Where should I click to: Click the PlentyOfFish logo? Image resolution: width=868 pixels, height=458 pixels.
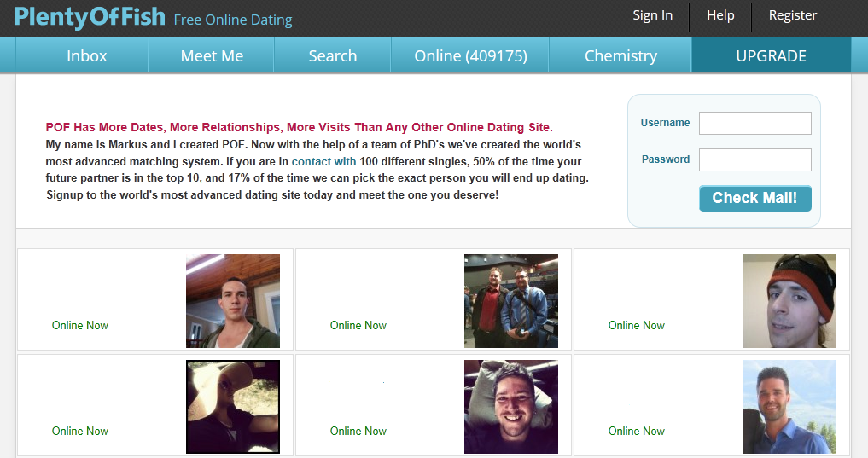(x=90, y=17)
